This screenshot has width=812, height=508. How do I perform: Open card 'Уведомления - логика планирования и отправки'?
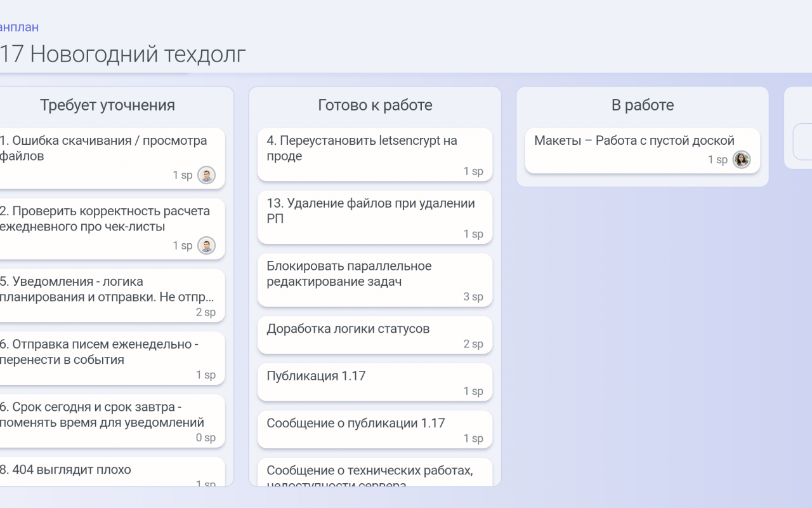pos(112,295)
